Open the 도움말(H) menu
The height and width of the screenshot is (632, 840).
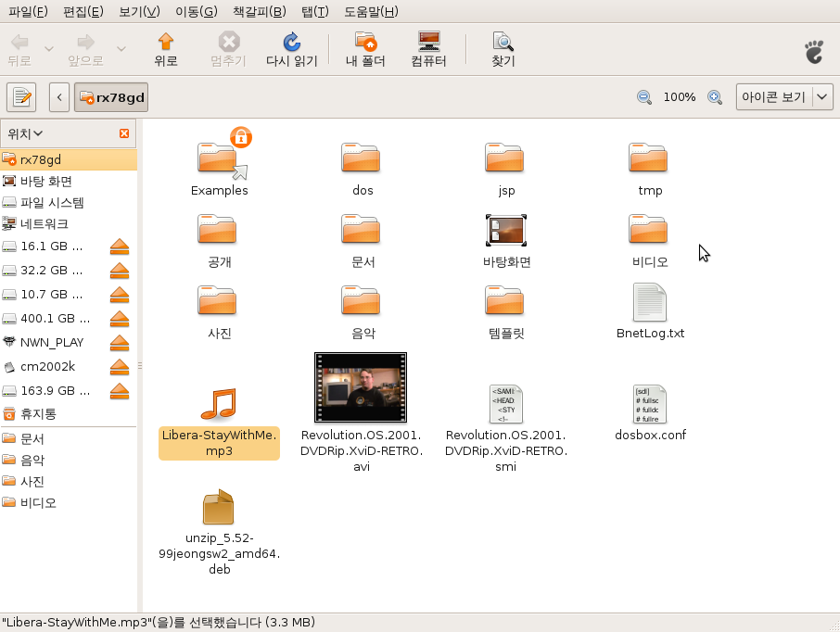point(371,11)
